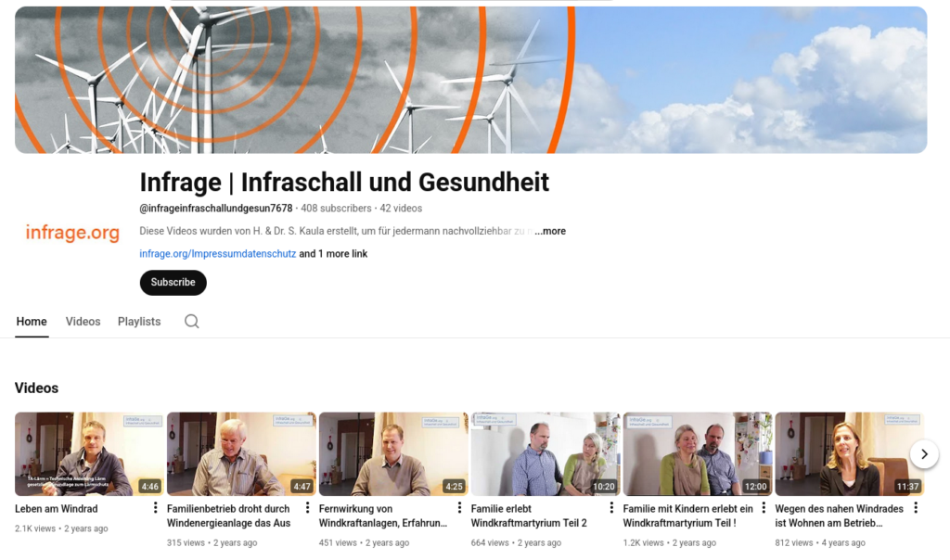Expand 'and 1 more link' list
Screen dimensions: 950x560
click(333, 254)
